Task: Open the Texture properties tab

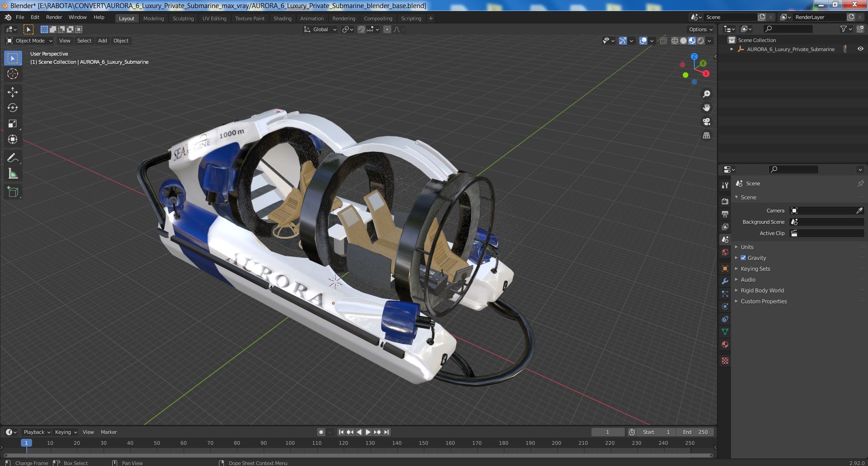Action: tap(725, 361)
